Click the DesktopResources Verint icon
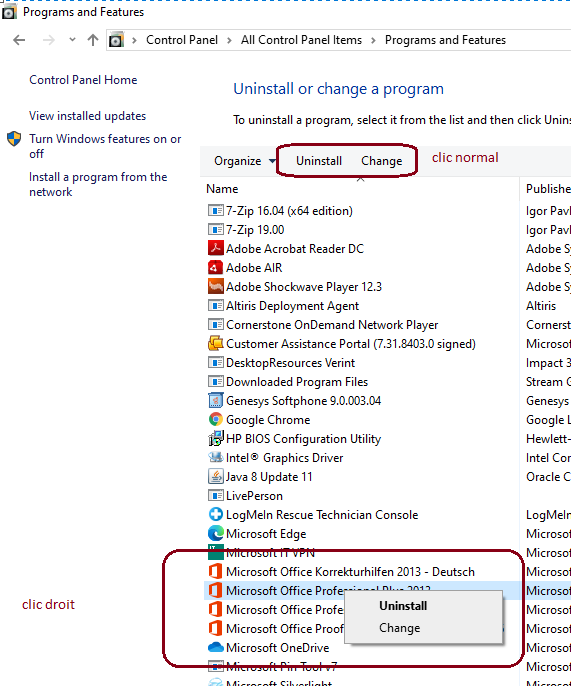The image size is (571, 686). tap(215, 362)
